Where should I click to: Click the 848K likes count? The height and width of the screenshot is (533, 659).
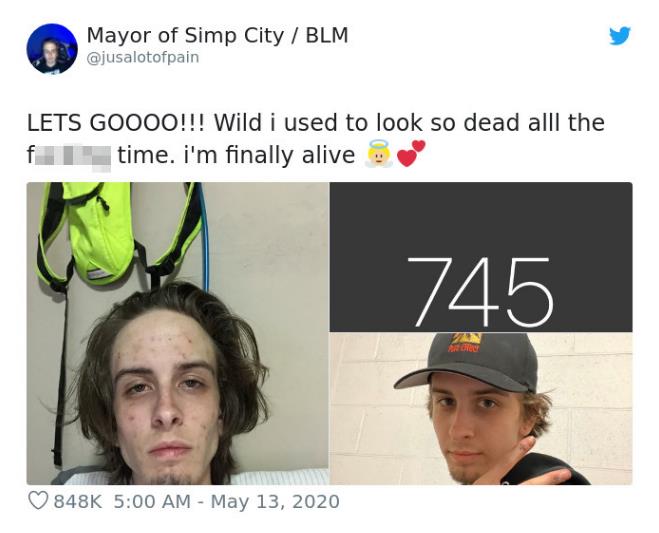[x=78, y=501]
